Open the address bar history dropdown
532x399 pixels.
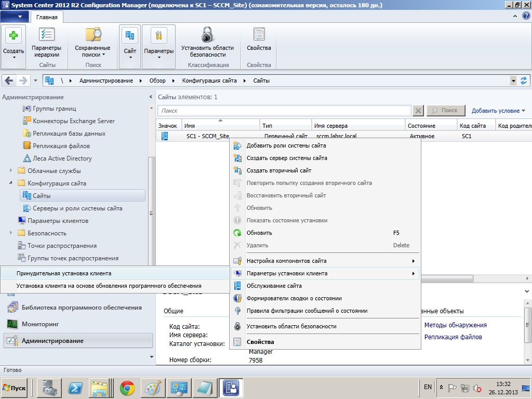pyautogui.click(x=513, y=81)
